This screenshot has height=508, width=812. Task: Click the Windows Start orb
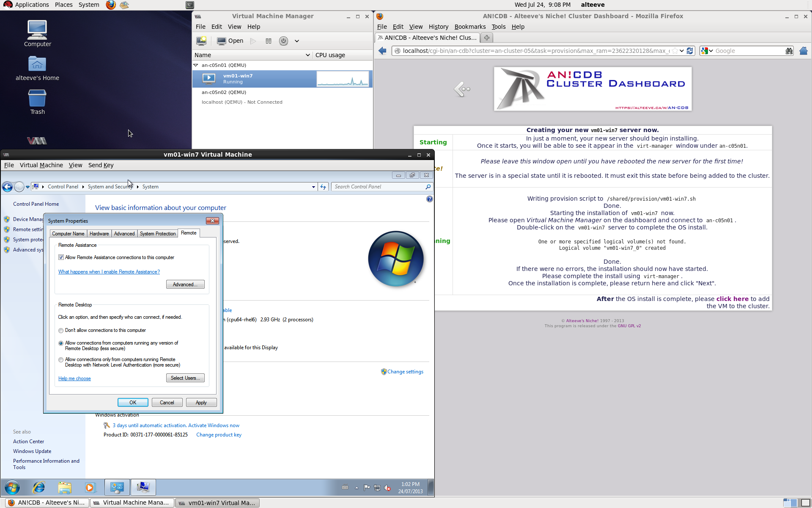[x=12, y=488]
